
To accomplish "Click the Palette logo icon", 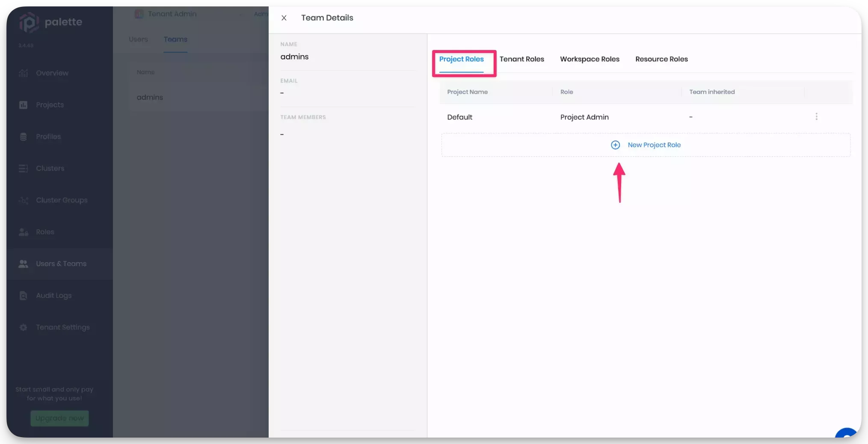I will click(29, 22).
